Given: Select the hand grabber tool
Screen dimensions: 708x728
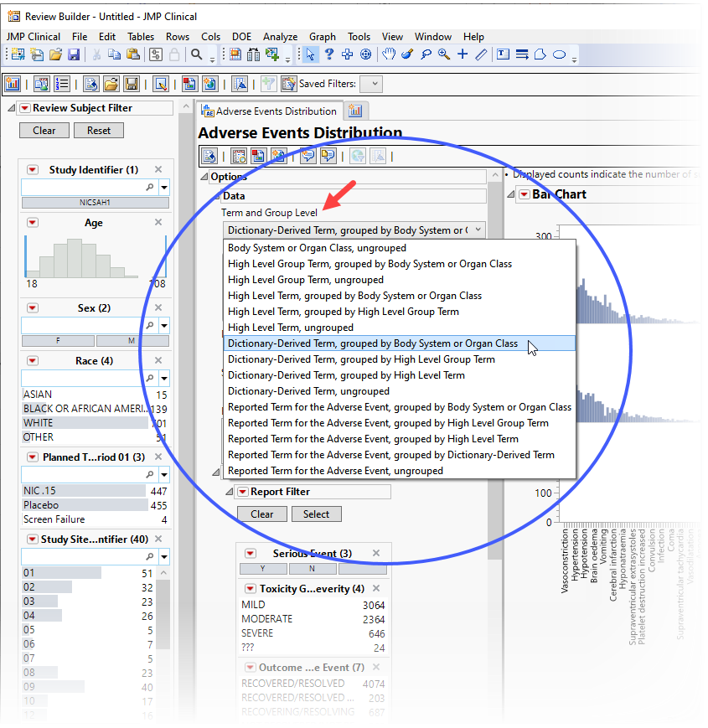Looking at the screenshot, I should (x=389, y=54).
